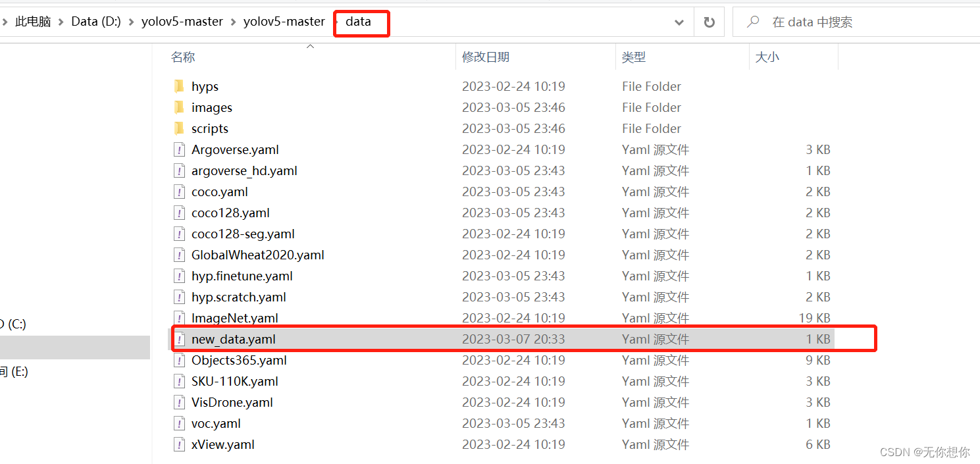980x464 pixels.
Task: Select the hyp.scratch.yaml file icon
Action: tap(179, 297)
